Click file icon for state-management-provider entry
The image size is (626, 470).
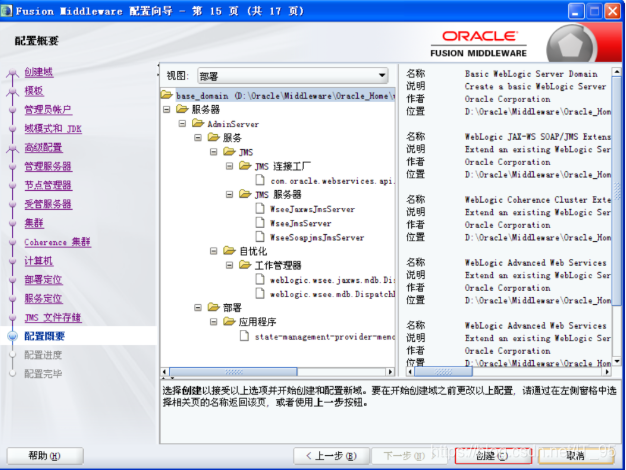point(244,336)
